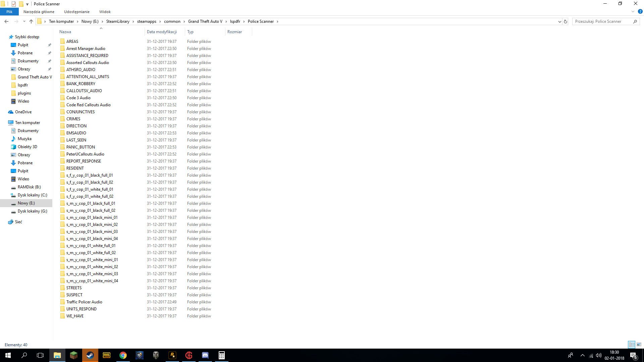Switch to the large icons view button
644x362 pixels.
pyautogui.click(x=639, y=345)
